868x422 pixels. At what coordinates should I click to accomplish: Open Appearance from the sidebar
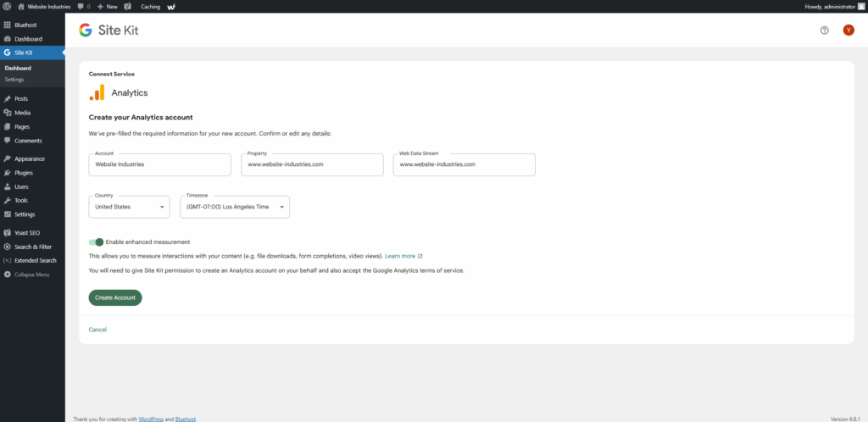[x=28, y=158]
